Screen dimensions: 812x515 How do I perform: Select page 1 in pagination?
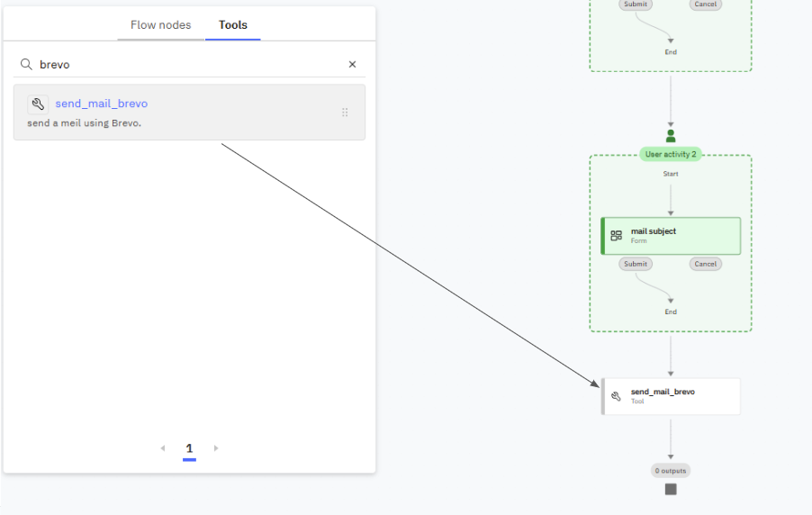[x=189, y=448]
